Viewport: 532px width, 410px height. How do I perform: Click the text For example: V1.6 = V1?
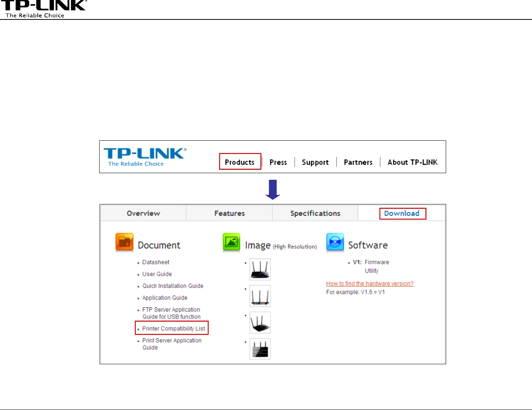pos(356,292)
